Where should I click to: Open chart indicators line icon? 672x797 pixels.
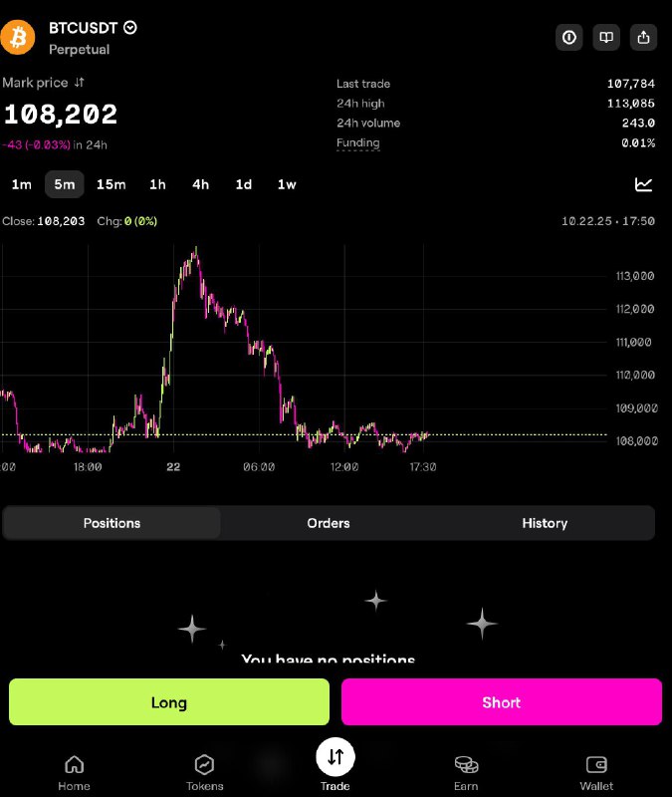point(643,184)
